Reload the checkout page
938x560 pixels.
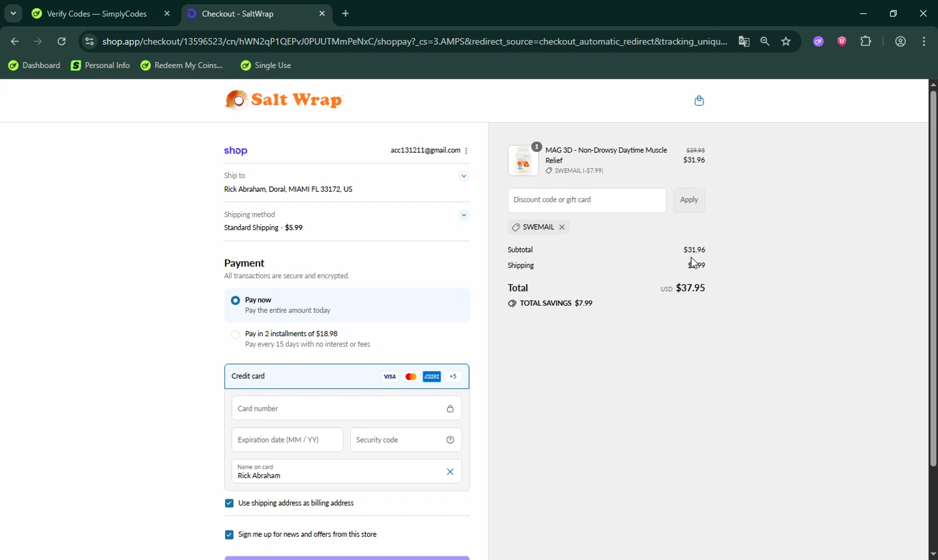click(x=61, y=41)
